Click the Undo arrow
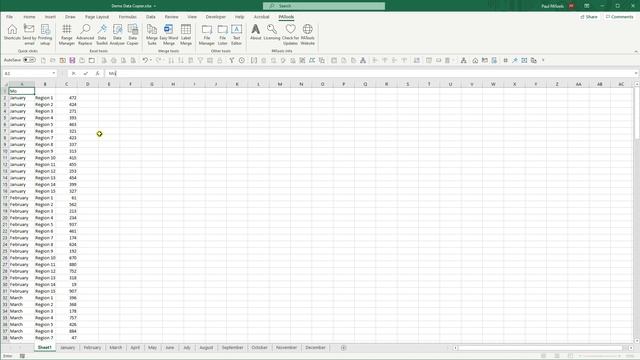640x360 pixels. coord(145,60)
